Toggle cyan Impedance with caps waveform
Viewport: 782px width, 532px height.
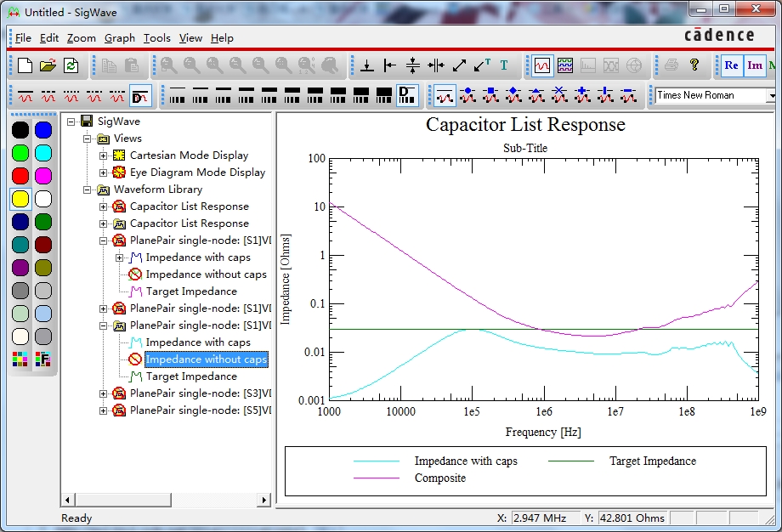click(x=136, y=342)
